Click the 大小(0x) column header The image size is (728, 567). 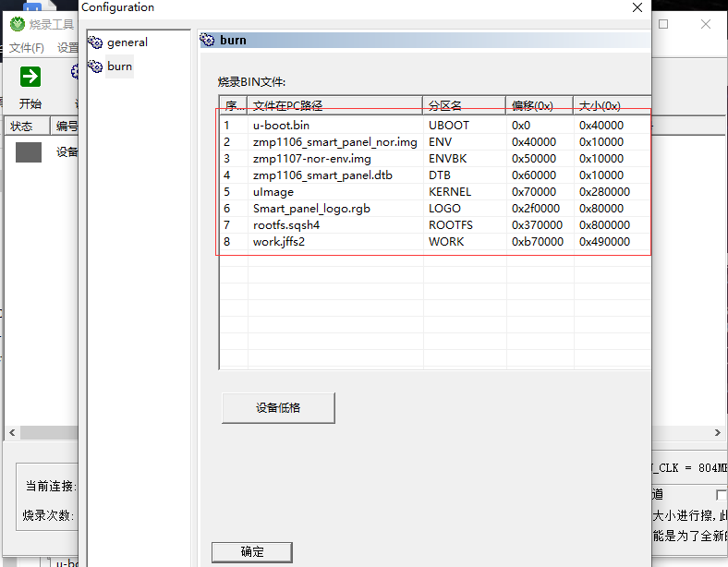click(x=612, y=105)
